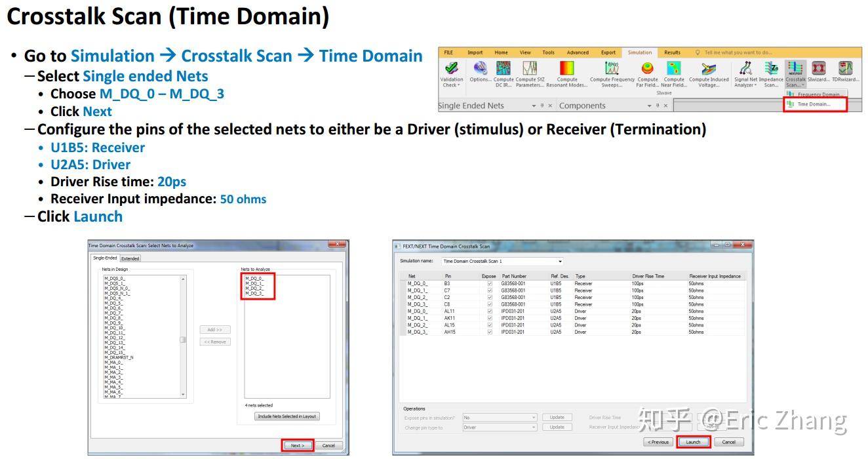Click the Compute Resonant Modes icon
Screen dimensions: 868x459
coord(566,68)
